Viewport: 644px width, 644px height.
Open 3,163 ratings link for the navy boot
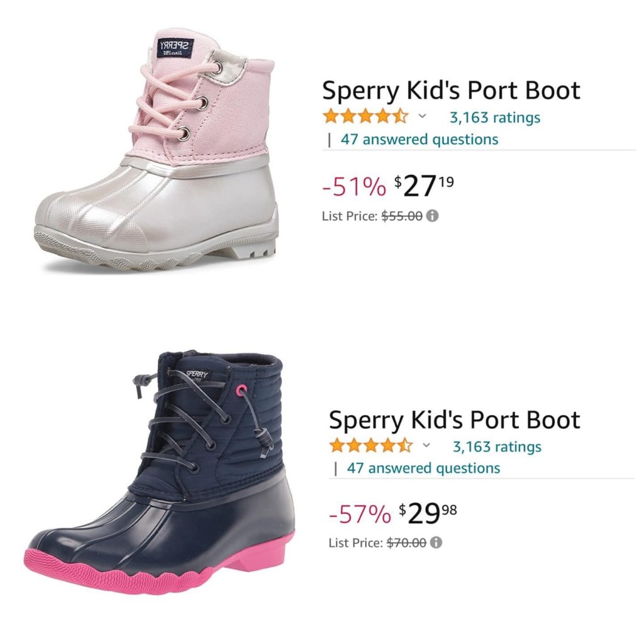(x=497, y=447)
